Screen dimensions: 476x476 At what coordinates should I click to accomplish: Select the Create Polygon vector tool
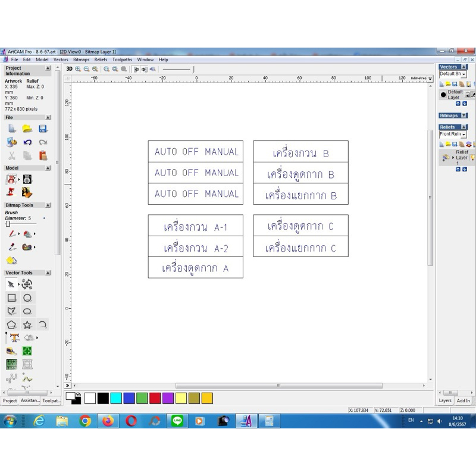(11, 325)
